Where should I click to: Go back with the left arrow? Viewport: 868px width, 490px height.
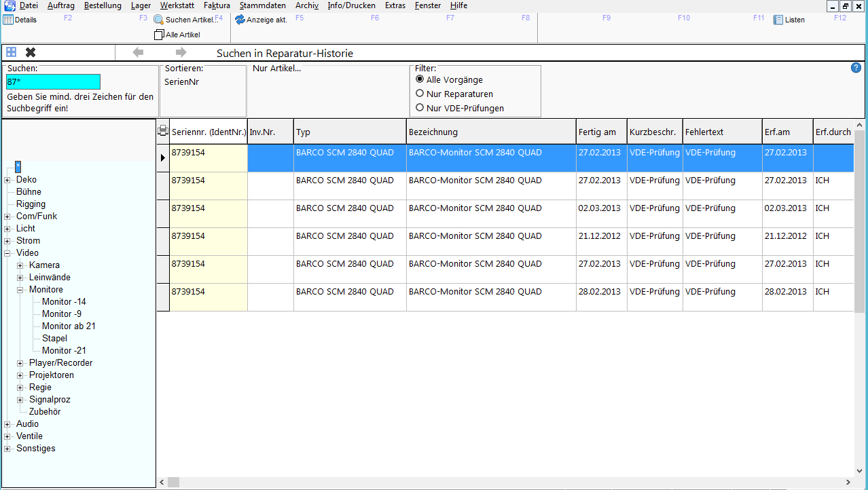(138, 52)
